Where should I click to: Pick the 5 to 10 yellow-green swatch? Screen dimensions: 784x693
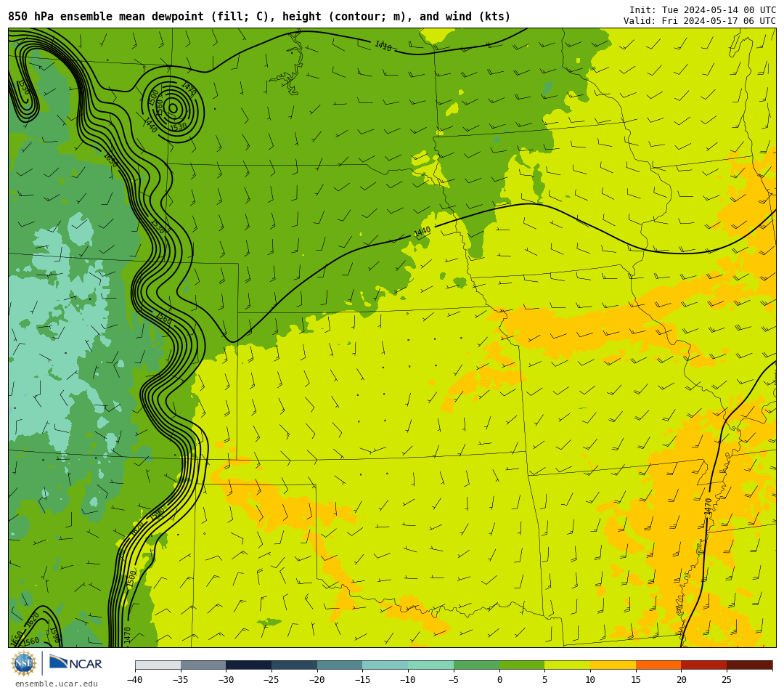[x=568, y=665]
